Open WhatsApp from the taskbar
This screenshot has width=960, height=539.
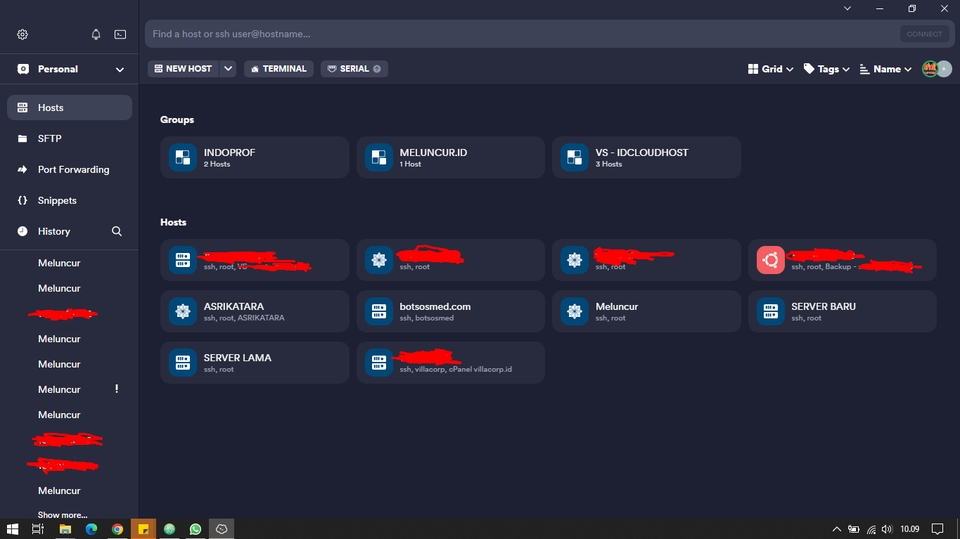point(195,529)
